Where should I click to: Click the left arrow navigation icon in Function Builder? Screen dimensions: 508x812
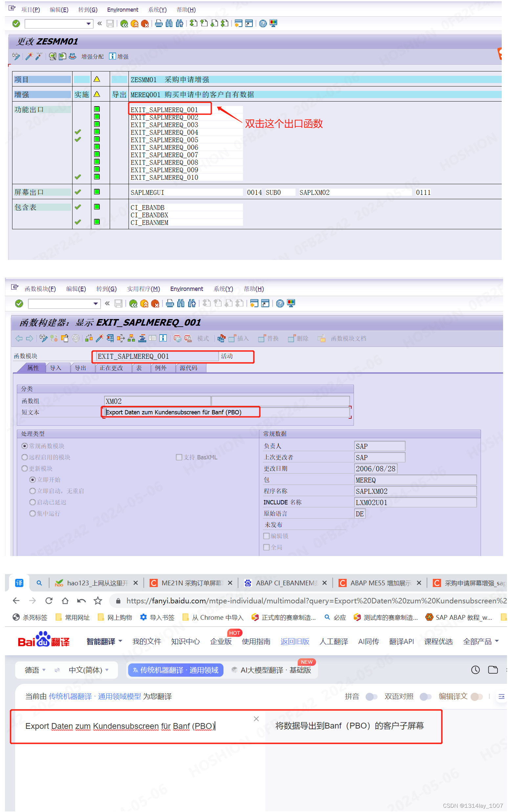19,339
